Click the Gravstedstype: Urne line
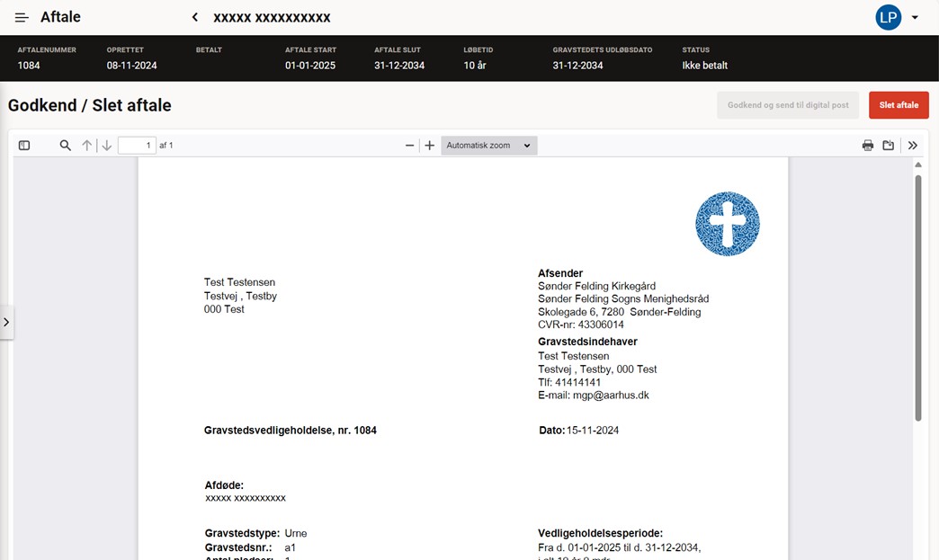939x560 pixels. pyautogui.click(x=255, y=534)
